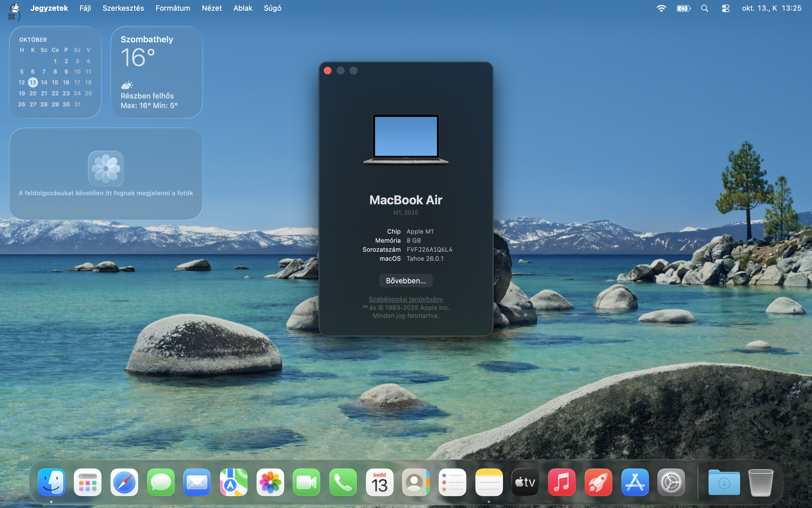
Task: Click date 31 in calendar widget
Action: [x=77, y=104]
